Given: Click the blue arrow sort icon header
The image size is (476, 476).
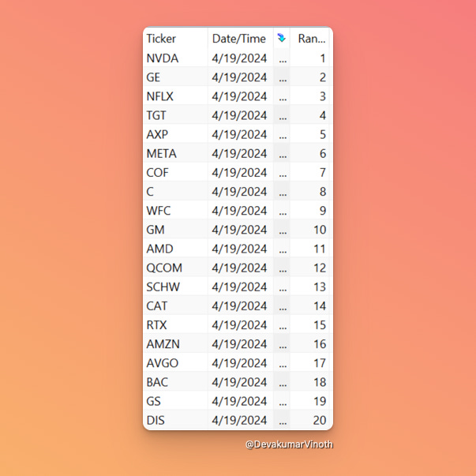Looking at the screenshot, I should [x=282, y=38].
